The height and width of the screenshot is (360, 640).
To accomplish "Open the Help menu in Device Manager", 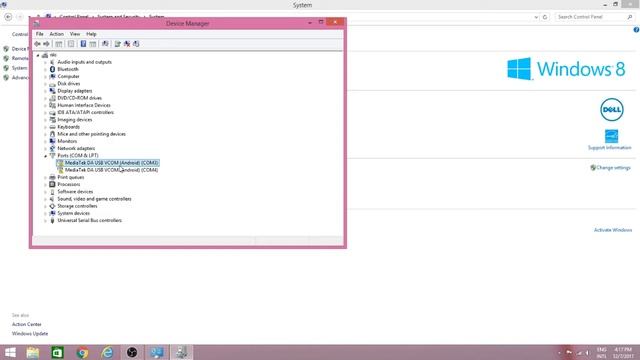I will pos(91,34).
